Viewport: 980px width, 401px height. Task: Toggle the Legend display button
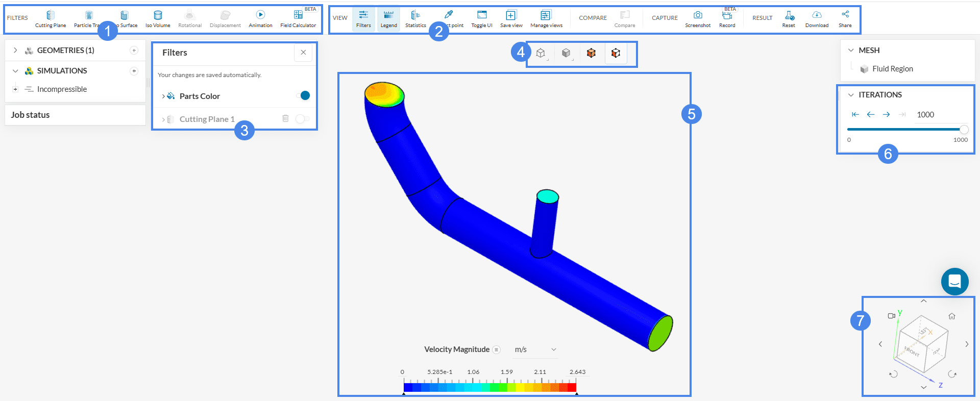pos(388,19)
